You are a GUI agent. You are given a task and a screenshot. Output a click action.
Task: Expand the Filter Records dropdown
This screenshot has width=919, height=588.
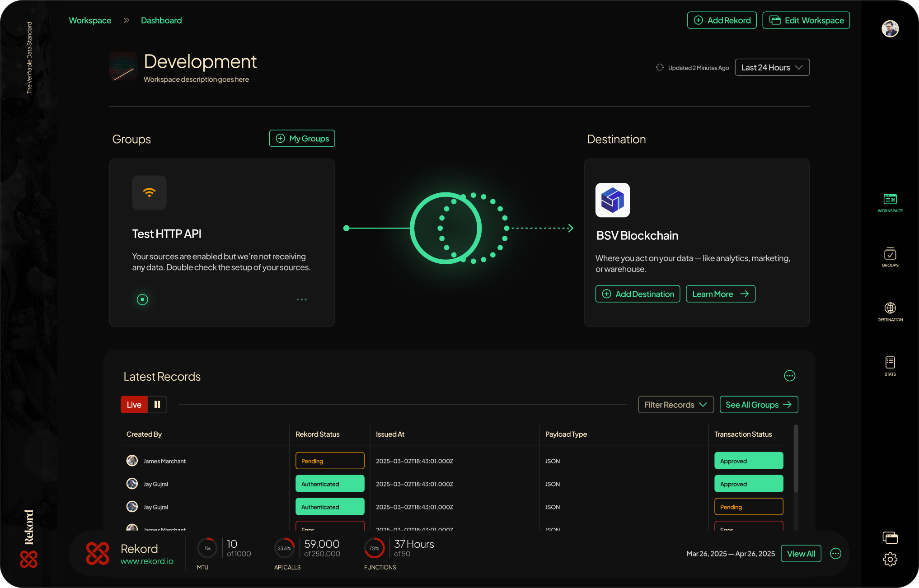pos(675,405)
